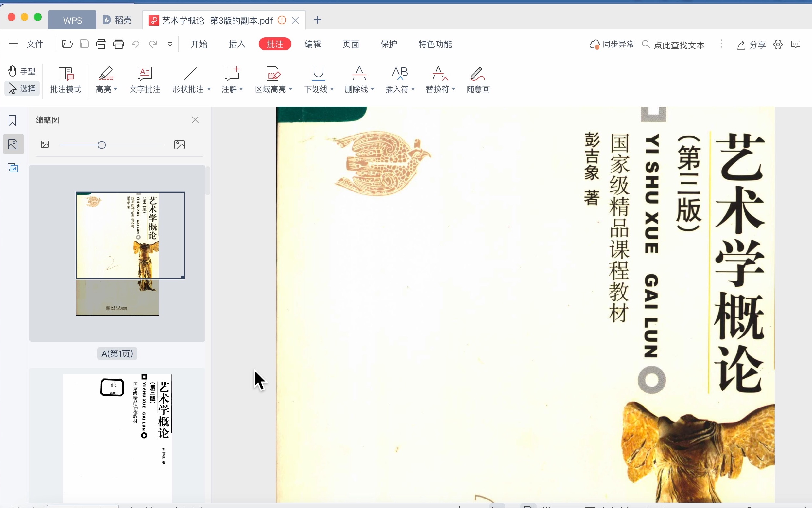Select the second page thumbnail
Viewport: 812px width, 508px height.
pos(117,439)
